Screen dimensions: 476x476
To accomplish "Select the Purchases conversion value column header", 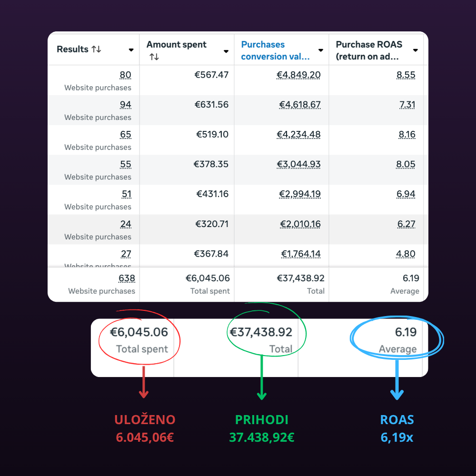I will pyautogui.click(x=275, y=50).
